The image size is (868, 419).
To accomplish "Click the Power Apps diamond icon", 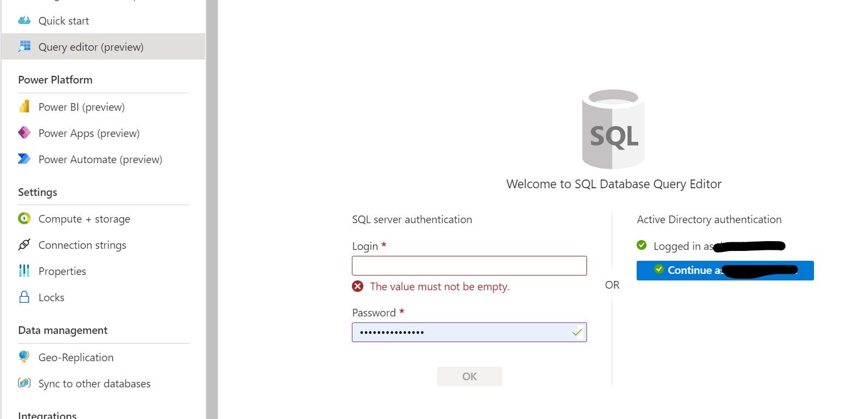I will (x=24, y=133).
